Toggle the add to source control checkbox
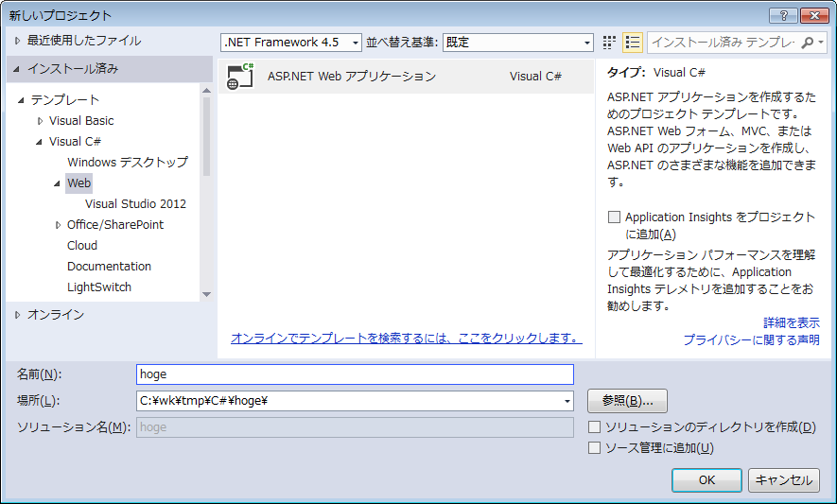This screenshot has height=504, width=837. 594,448
